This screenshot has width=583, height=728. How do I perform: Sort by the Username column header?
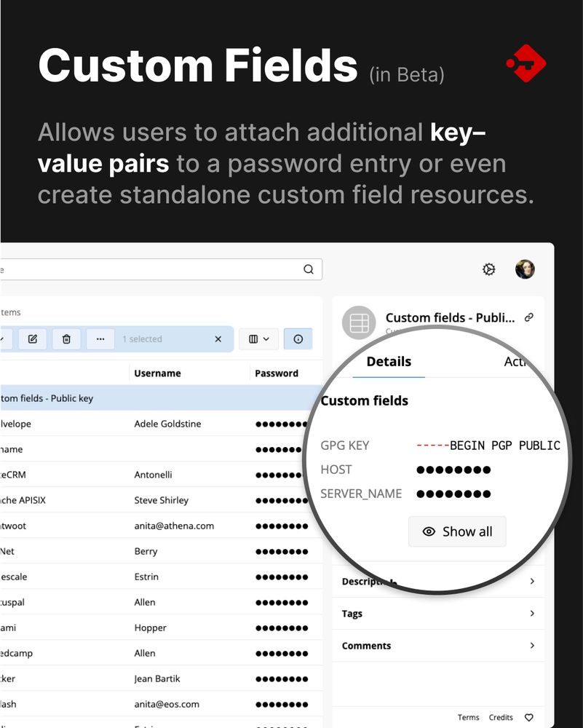tap(157, 373)
